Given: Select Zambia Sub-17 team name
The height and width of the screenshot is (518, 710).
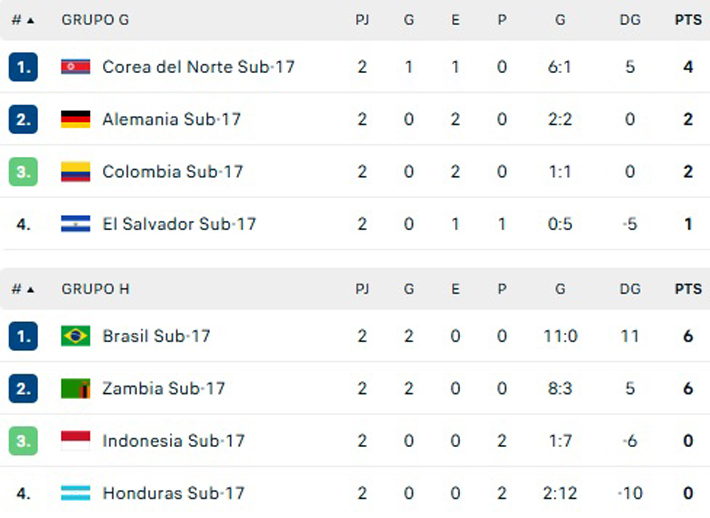Looking at the screenshot, I should tap(163, 388).
